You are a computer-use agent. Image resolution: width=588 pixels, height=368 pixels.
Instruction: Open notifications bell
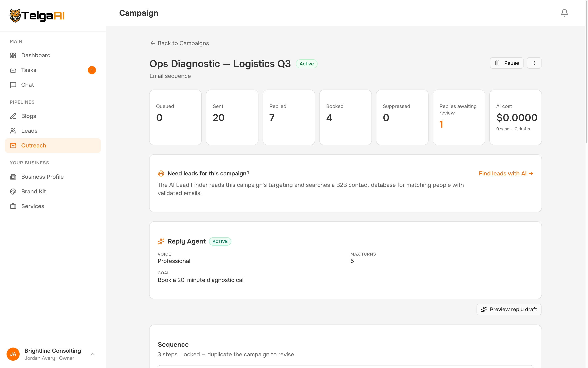pos(564,13)
